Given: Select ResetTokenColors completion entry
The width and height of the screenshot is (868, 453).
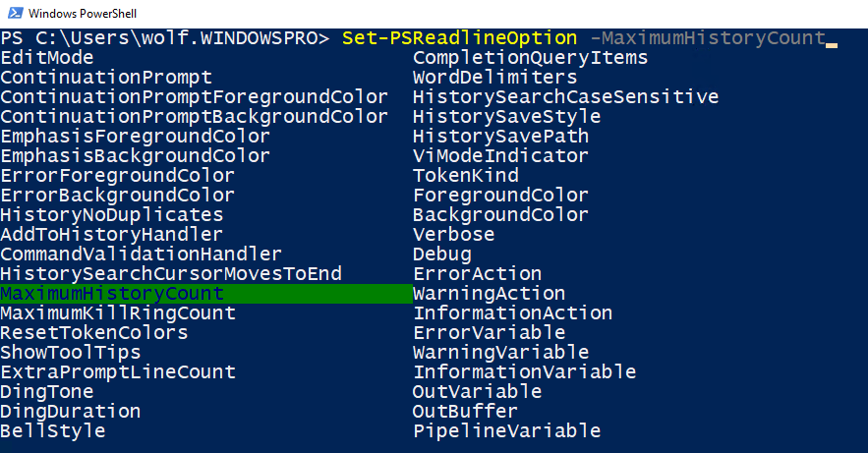Looking at the screenshot, I should pos(94,333).
